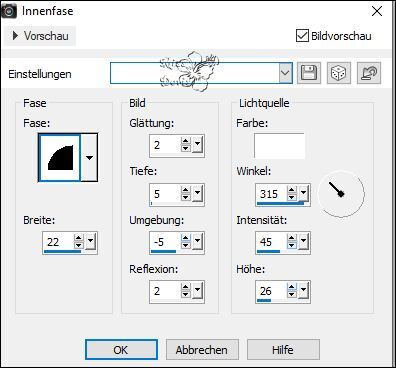Click the Abbrechen button

pyautogui.click(x=202, y=349)
